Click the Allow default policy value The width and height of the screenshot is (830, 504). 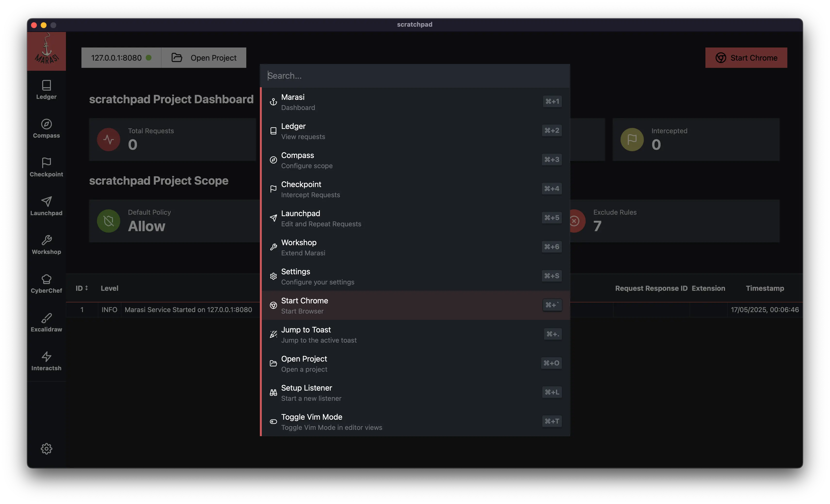146,226
